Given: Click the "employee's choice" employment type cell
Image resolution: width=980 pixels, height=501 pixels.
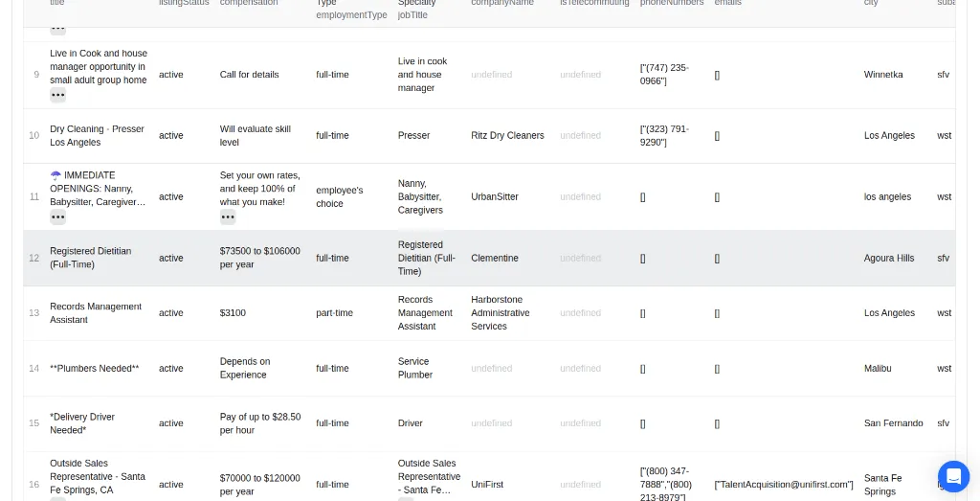Looking at the screenshot, I should (340, 197).
